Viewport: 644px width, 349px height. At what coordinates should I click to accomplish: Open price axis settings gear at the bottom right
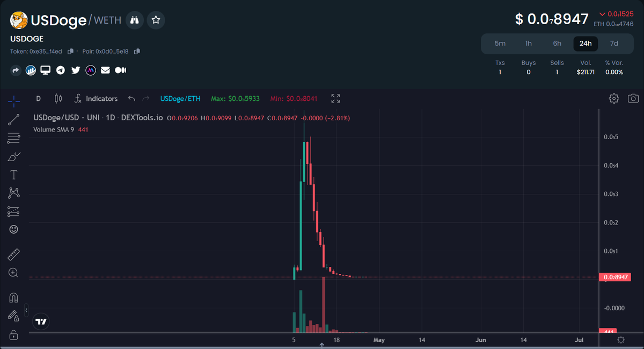click(621, 340)
